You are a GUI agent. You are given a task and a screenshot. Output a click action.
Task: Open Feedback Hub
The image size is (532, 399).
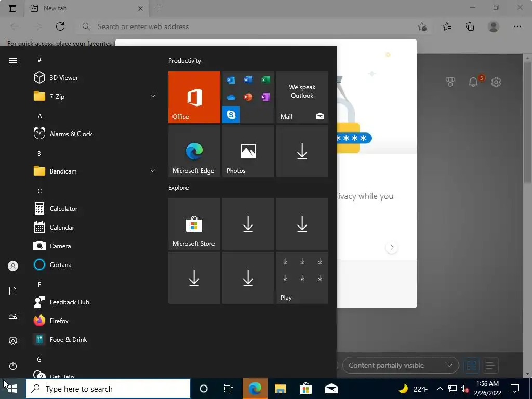pos(95,302)
